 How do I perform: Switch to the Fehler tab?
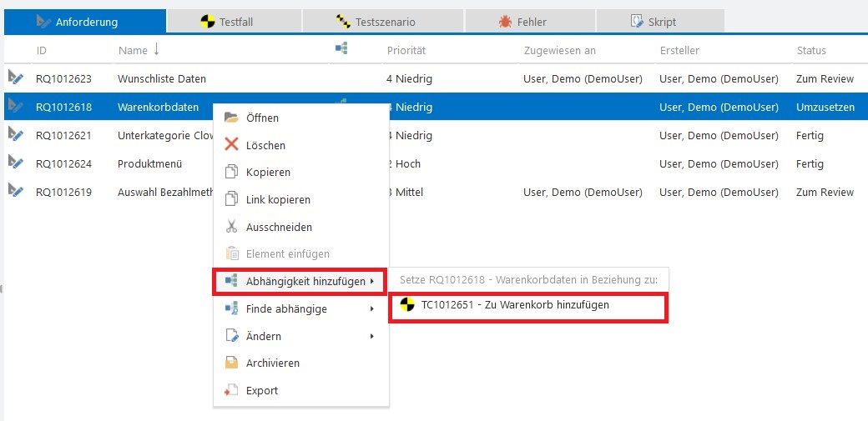coord(530,22)
